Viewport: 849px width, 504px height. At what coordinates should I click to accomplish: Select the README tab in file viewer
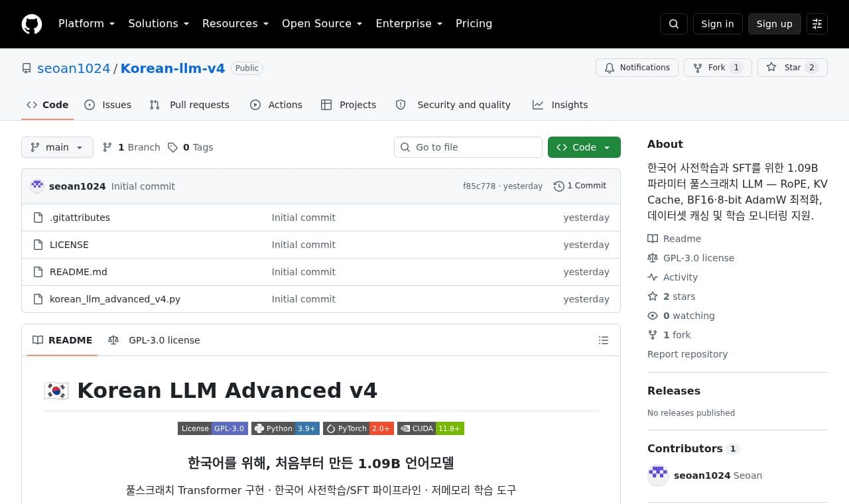pos(62,340)
